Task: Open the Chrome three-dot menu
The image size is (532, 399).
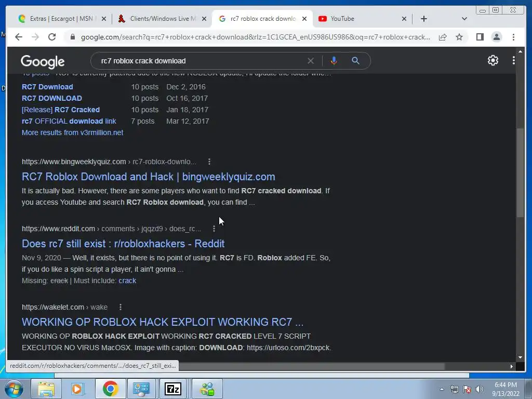Action: click(513, 37)
